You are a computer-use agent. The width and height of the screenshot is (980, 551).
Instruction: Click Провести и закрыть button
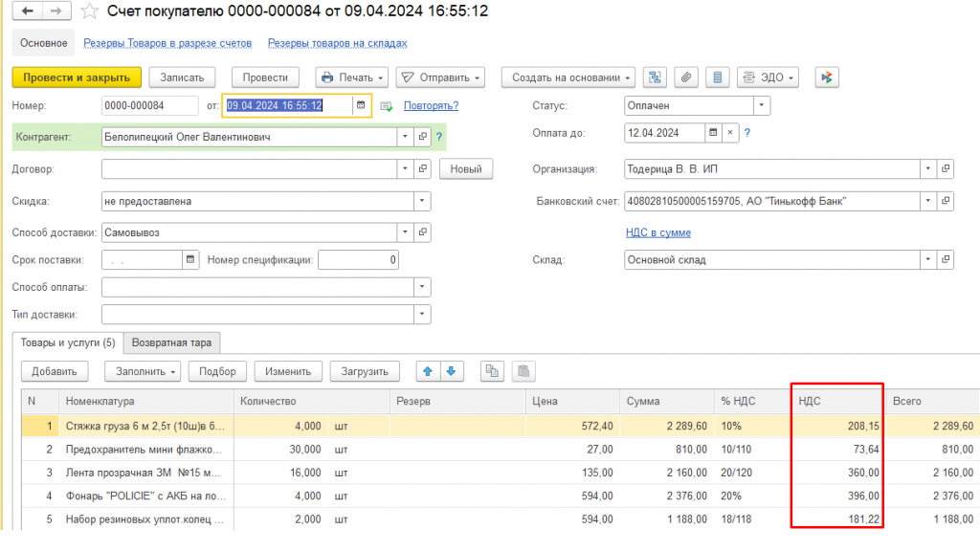pyautogui.click(x=77, y=77)
